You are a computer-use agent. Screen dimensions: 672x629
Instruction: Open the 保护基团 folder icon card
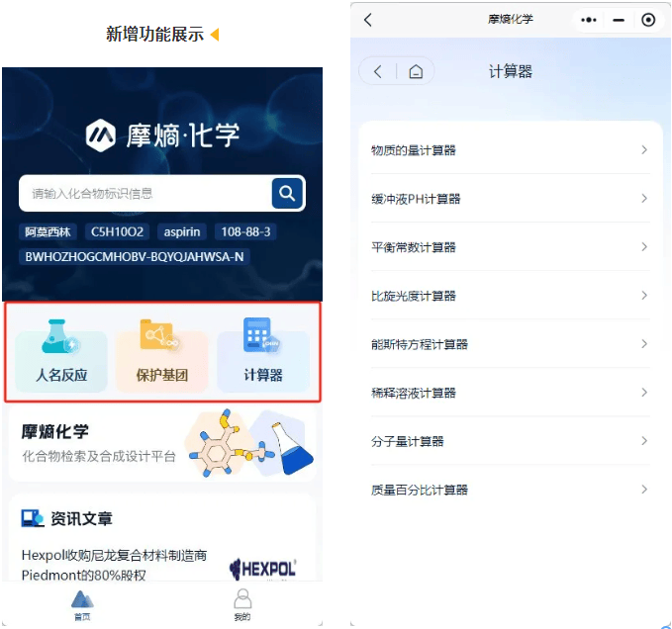click(161, 355)
